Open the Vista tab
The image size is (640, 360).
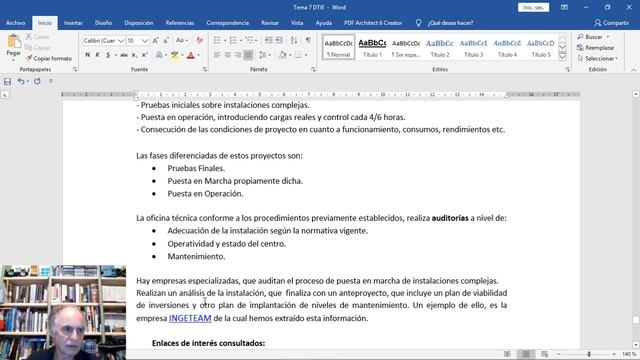(x=297, y=23)
